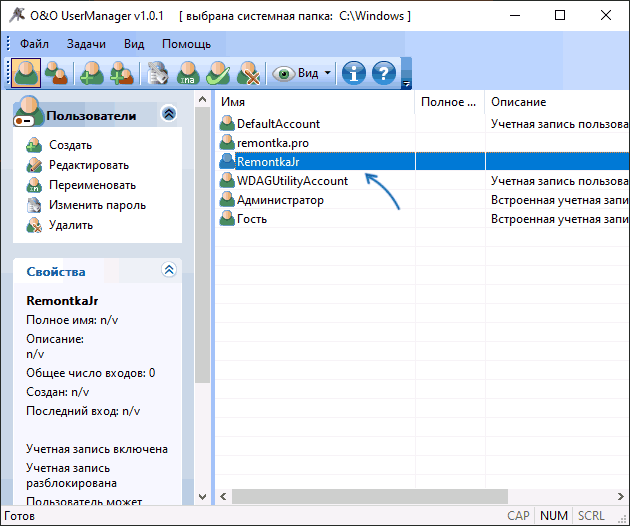Click horizontal scrollbar left arrow
This screenshot has width=630, height=526.
pyautogui.click(x=223, y=497)
